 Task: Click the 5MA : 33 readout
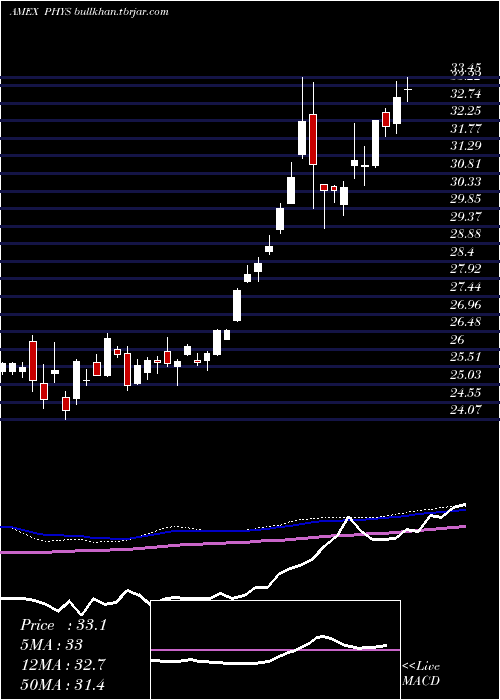(x=51, y=645)
